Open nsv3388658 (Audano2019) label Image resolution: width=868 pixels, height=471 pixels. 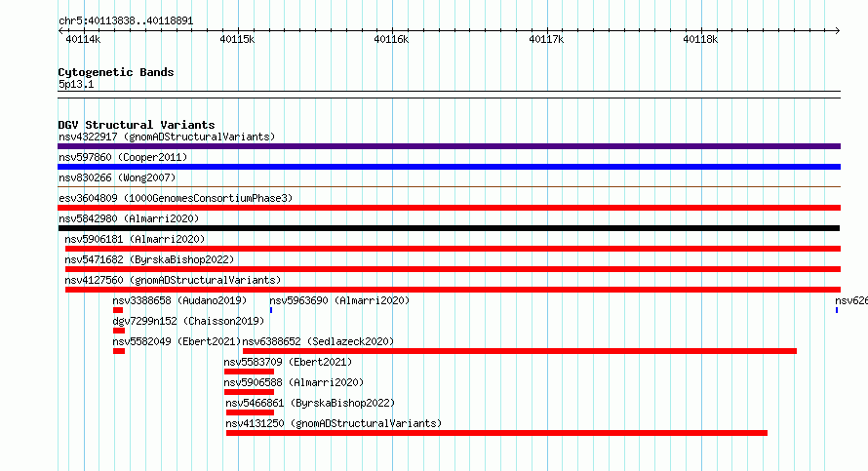point(179,300)
